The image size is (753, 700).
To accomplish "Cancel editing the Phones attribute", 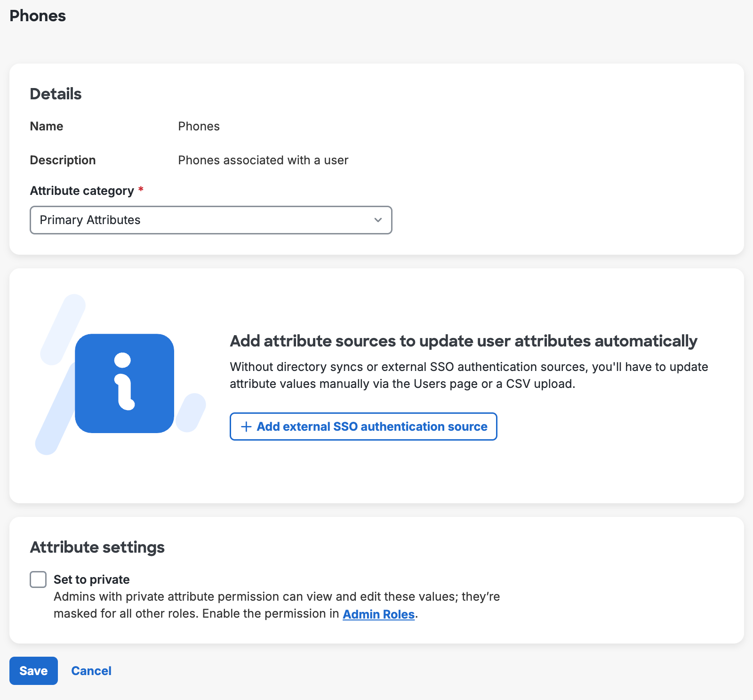I will click(91, 671).
